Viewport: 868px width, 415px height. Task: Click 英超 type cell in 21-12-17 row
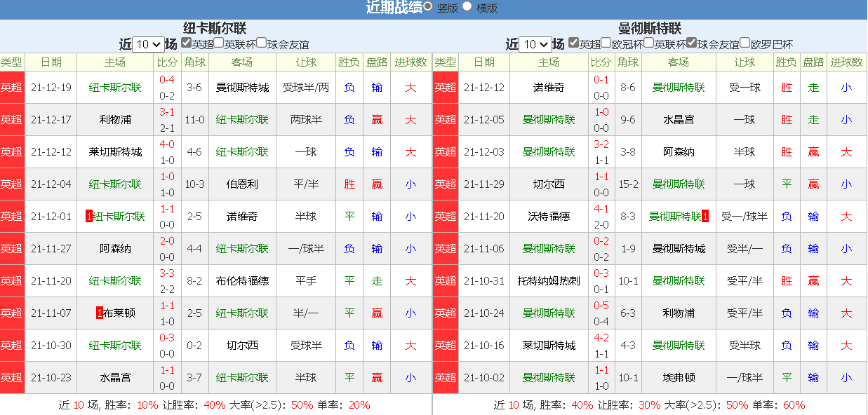pyautogui.click(x=12, y=120)
